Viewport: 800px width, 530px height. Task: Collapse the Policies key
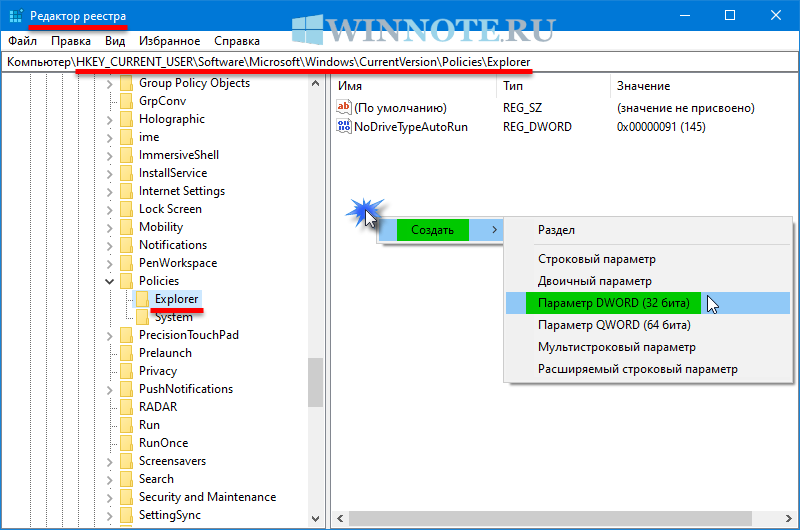pos(109,281)
